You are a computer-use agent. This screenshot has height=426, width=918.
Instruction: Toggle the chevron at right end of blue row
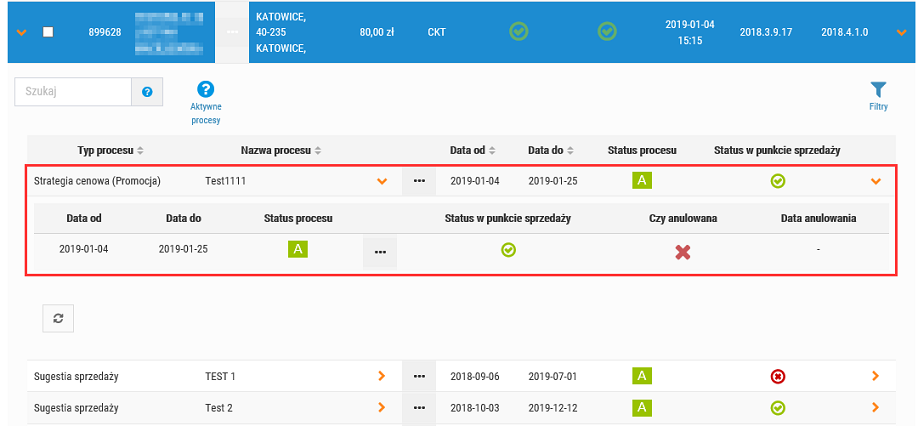tap(902, 32)
